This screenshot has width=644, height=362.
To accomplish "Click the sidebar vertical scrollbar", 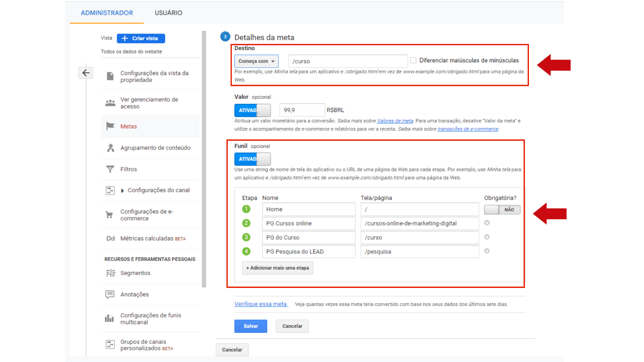I will click(x=204, y=159).
